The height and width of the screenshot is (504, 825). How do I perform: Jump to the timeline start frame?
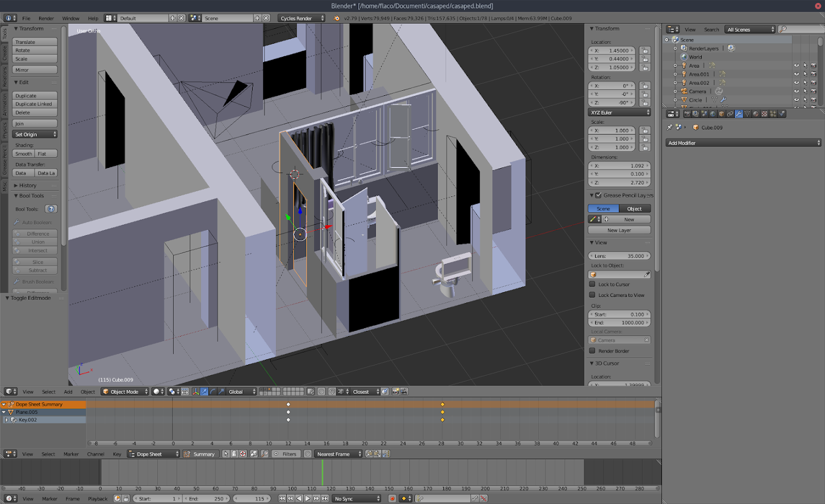[x=282, y=498]
